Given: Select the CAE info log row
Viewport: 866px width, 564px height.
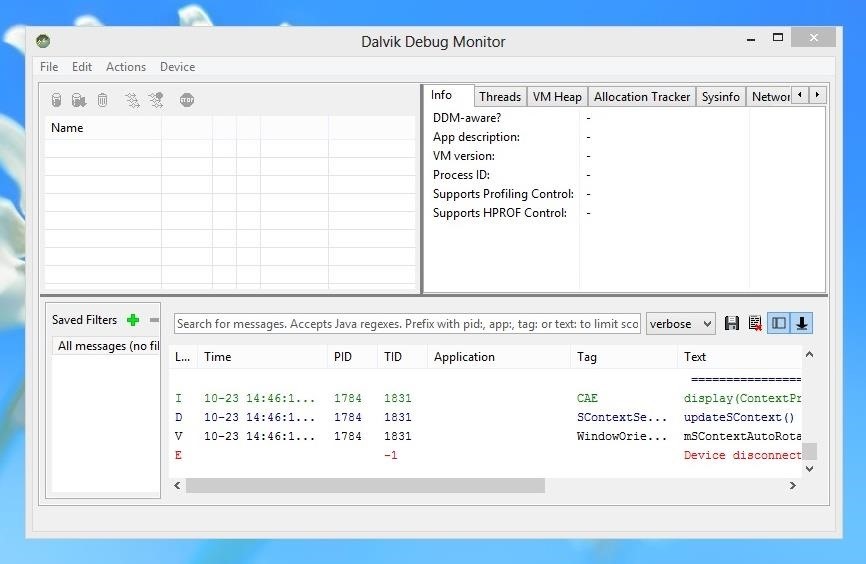Looking at the screenshot, I should (x=485, y=398).
